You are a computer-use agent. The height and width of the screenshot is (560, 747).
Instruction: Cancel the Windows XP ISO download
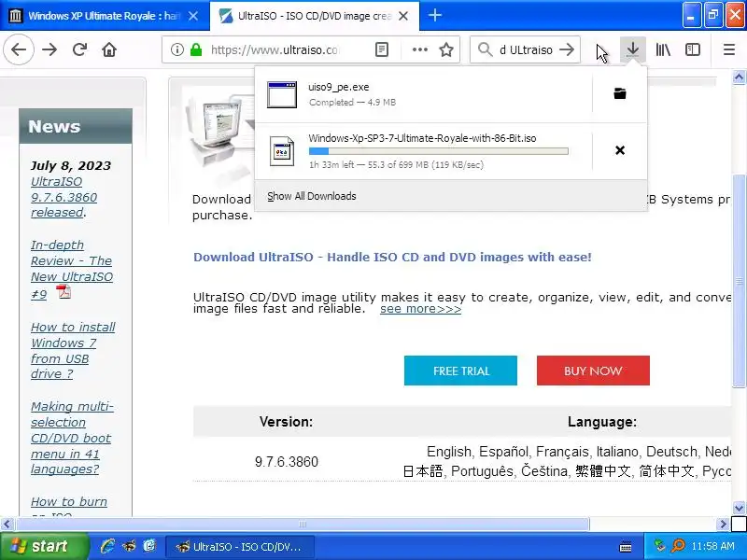click(x=620, y=150)
